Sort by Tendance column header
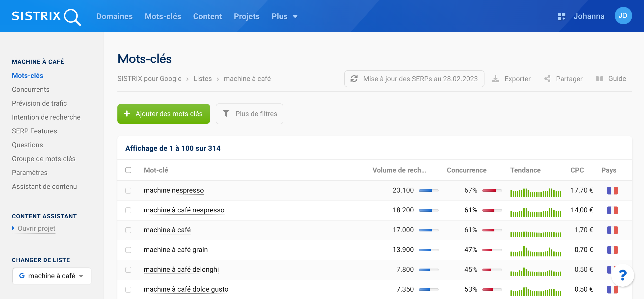 (x=525, y=170)
